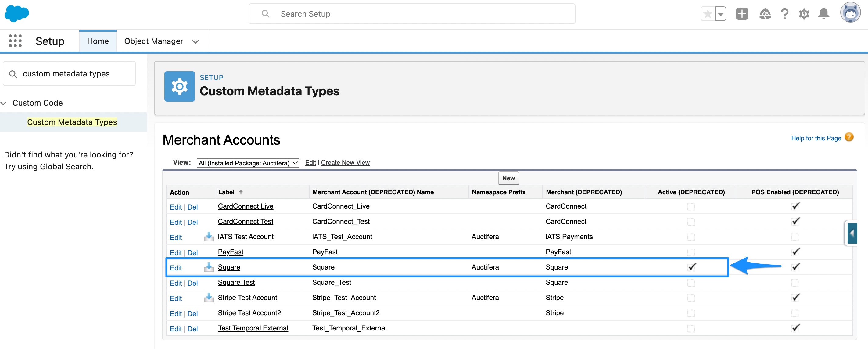This screenshot has width=868, height=349.
Task: Select the Home tab
Action: (x=98, y=41)
